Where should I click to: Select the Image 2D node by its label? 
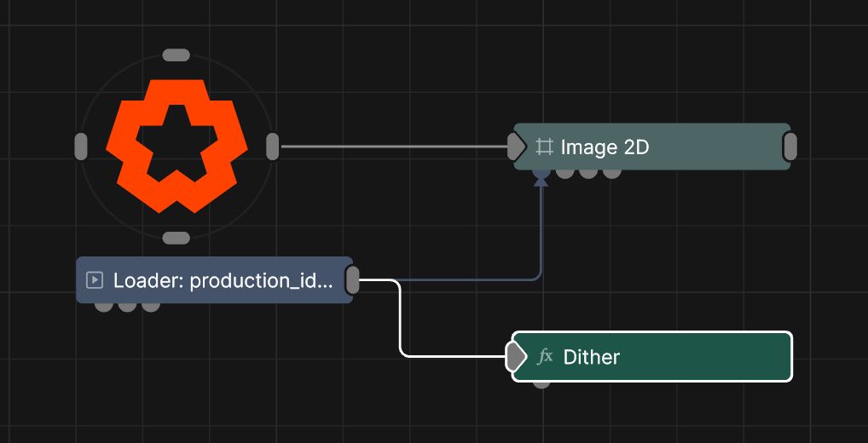click(x=605, y=147)
